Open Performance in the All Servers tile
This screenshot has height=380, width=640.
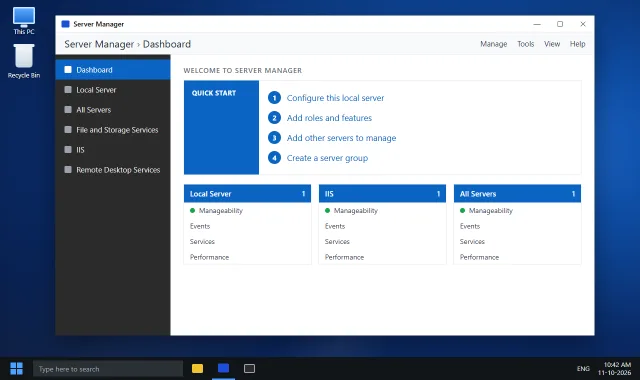pos(480,257)
